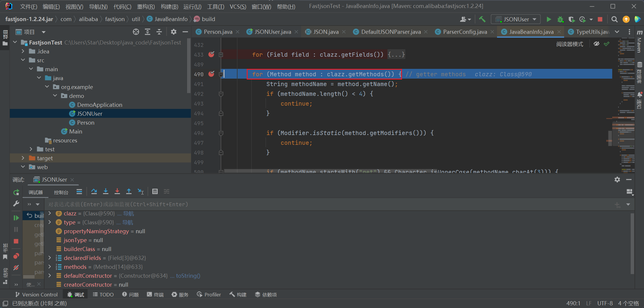Image resolution: width=644 pixels, height=308 pixels.
Task: Open the VCS(S) menu
Action: click(238, 7)
